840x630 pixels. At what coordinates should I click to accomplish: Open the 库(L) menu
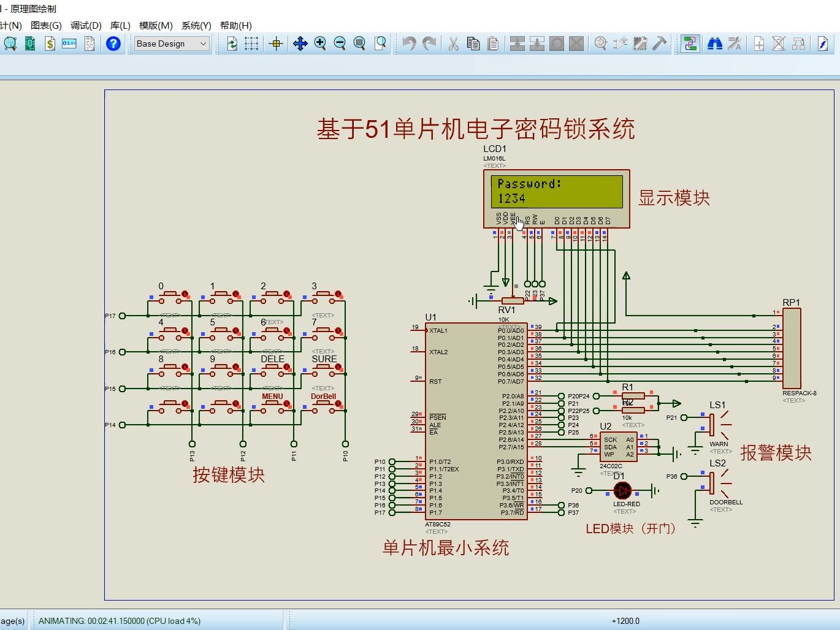pos(120,25)
